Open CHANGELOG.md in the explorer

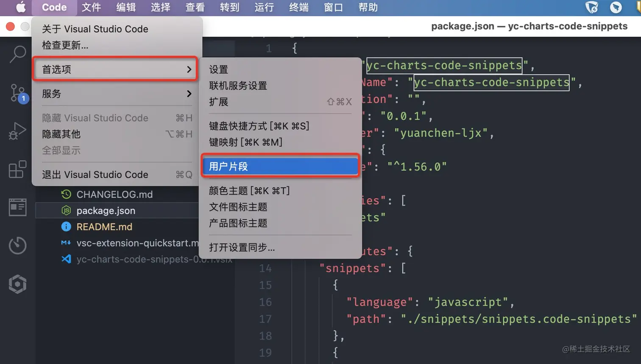click(x=114, y=195)
